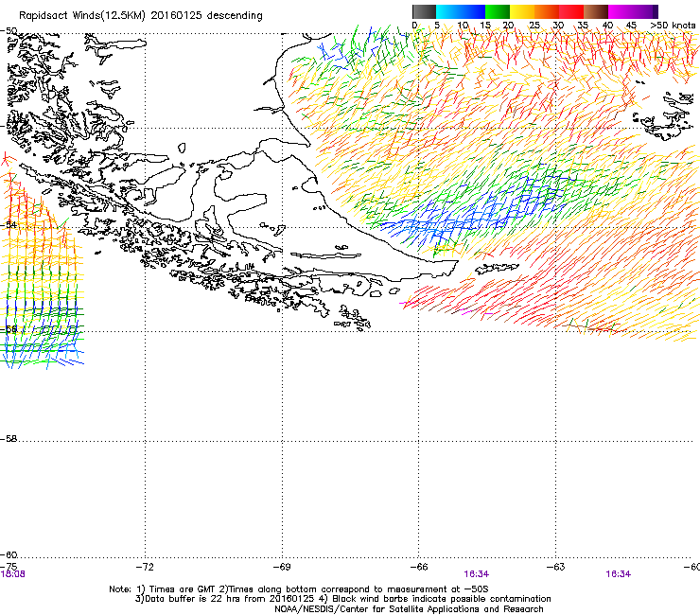The width and height of the screenshot is (700, 615).
Task: Click the "45" label under the color bar
Action: 631,25
